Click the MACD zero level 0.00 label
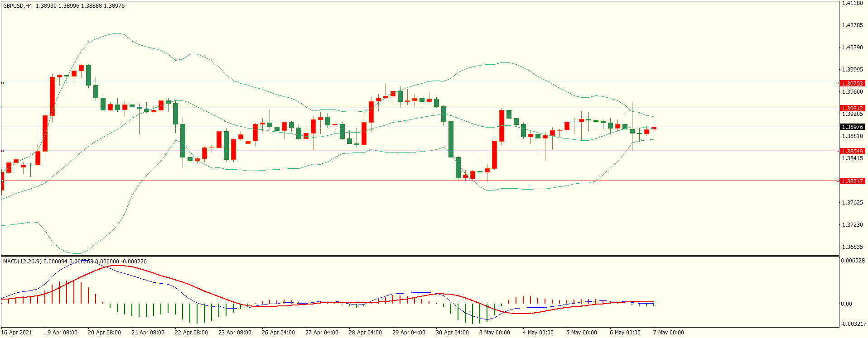This screenshot has width=868, height=338. [x=846, y=304]
